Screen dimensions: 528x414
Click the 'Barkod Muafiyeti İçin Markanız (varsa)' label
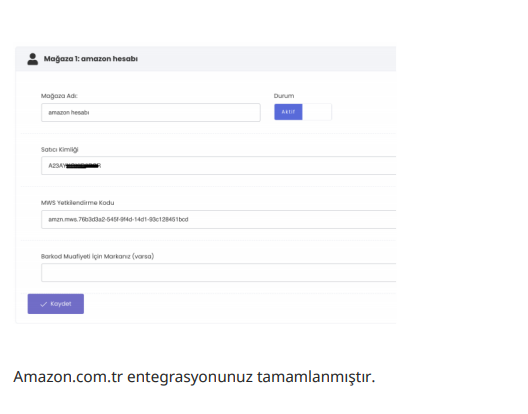click(98, 256)
